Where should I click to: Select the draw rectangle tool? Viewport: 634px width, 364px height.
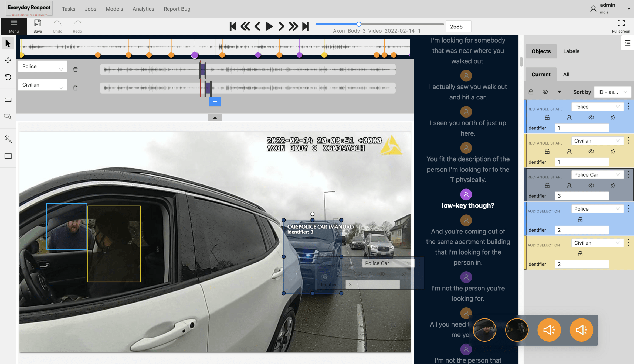(8, 156)
